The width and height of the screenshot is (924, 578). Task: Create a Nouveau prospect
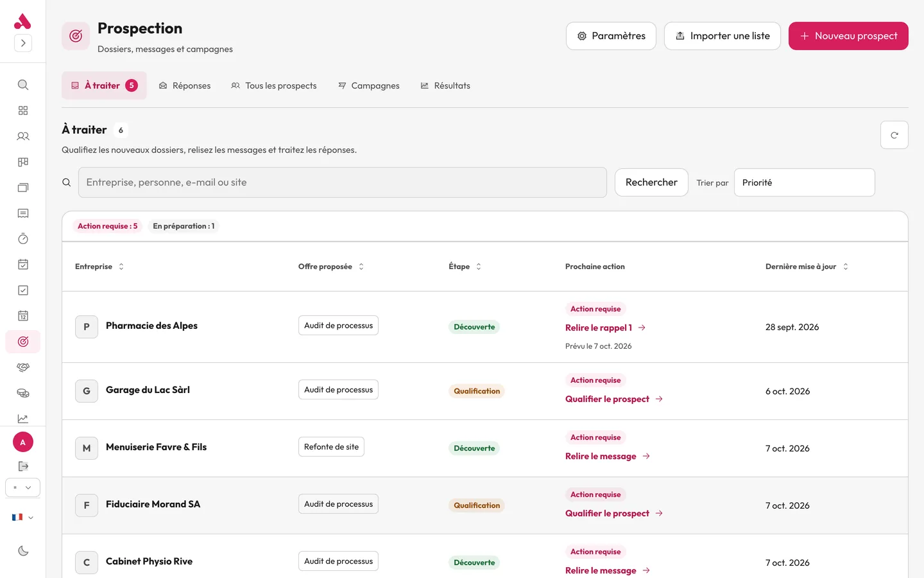[848, 36]
